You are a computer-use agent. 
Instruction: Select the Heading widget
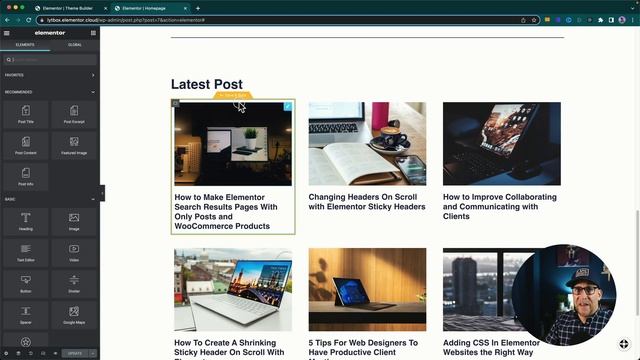point(26,221)
